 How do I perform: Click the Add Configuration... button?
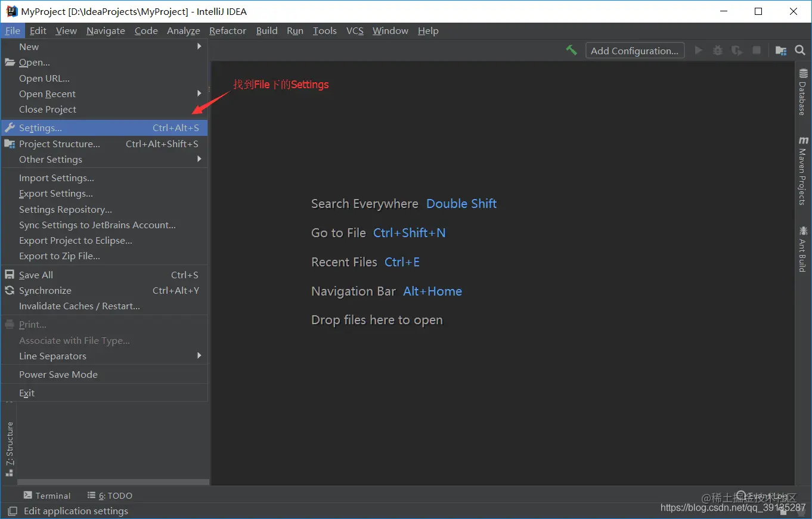click(x=634, y=51)
